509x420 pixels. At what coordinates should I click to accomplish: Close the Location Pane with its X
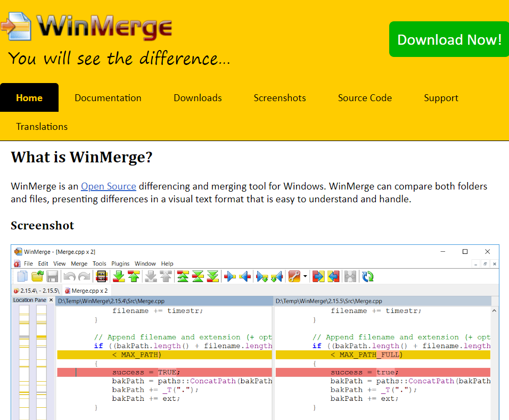pyautogui.click(x=51, y=300)
